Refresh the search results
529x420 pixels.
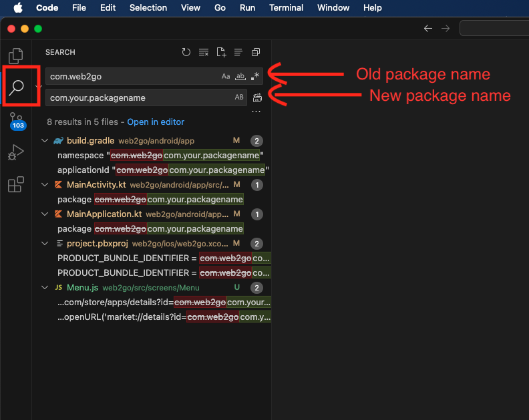pos(186,52)
